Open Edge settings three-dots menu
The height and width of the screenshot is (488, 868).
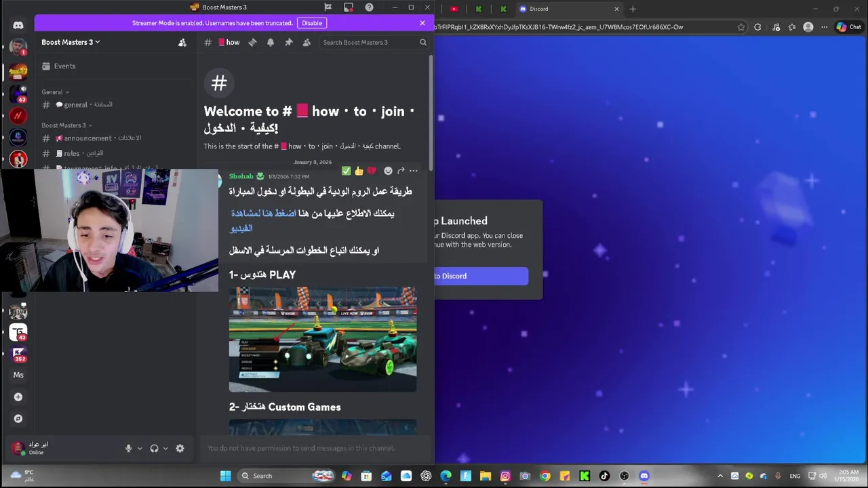(x=825, y=27)
